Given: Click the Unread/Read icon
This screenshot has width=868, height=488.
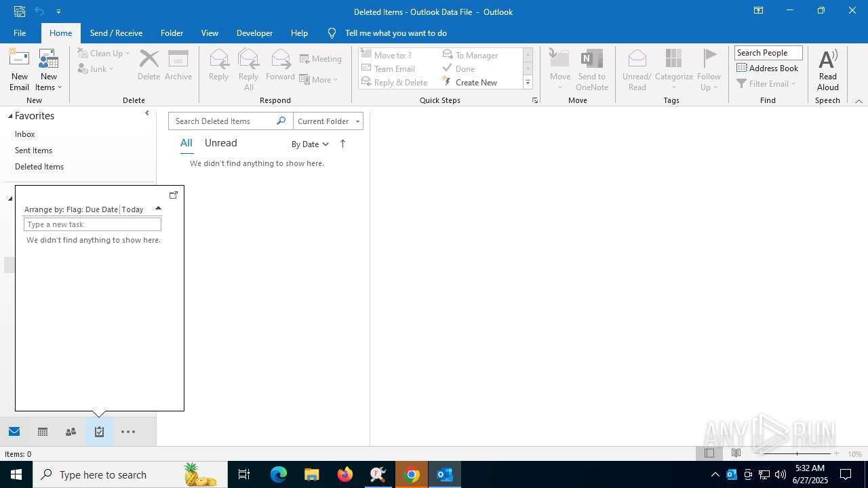Looking at the screenshot, I should [637, 70].
